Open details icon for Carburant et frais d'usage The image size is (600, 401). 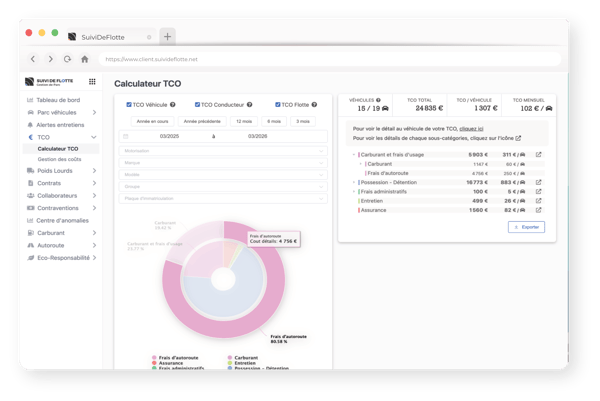coord(538,155)
